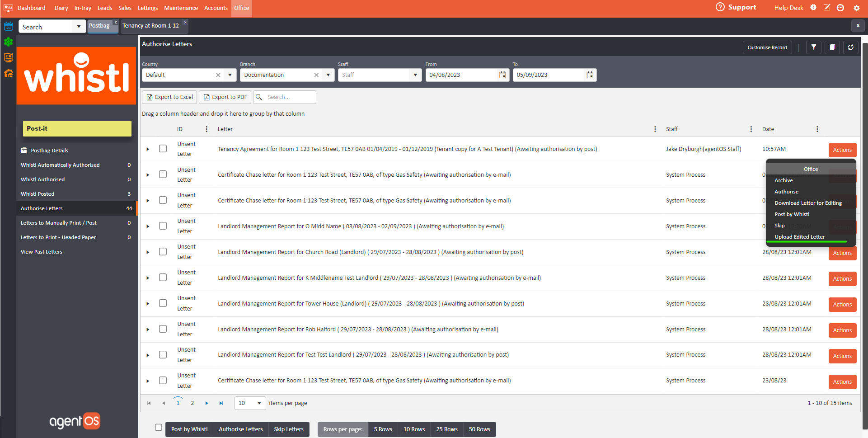Open the Maintenance menu in top bar
The width and height of the screenshot is (868, 438).
pos(181,8)
